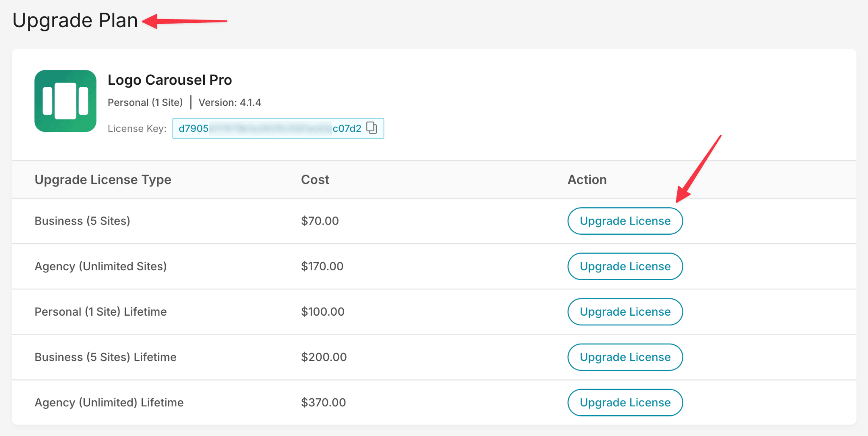The image size is (868, 436).
Task: Click the Agency (Unlimited) Lifetime row label
Action: [x=109, y=402]
